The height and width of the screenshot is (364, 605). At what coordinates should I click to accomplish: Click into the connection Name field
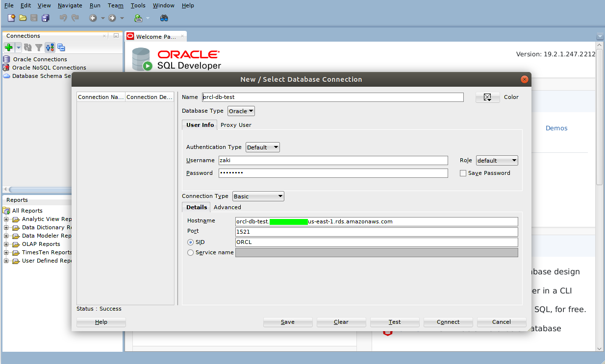click(x=333, y=97)
